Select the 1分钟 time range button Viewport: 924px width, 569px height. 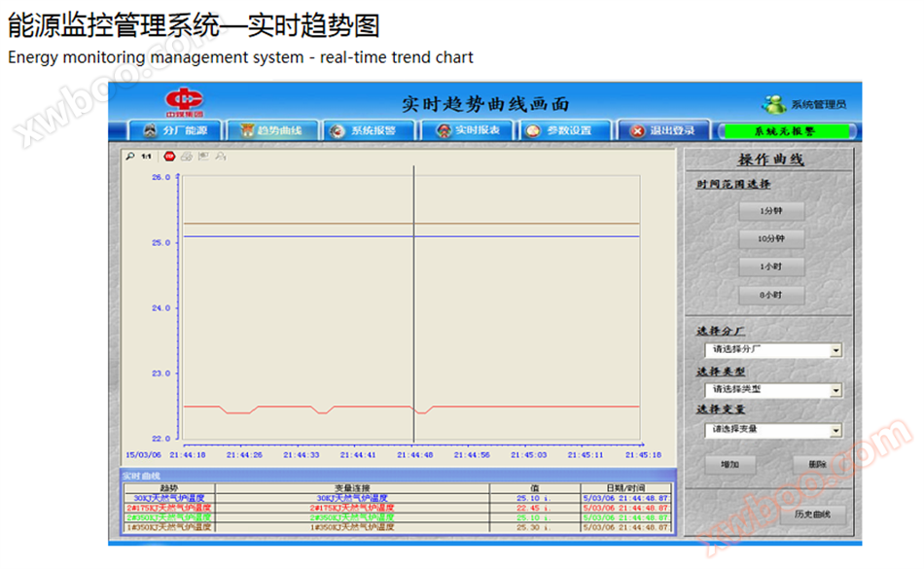[770, 211]
